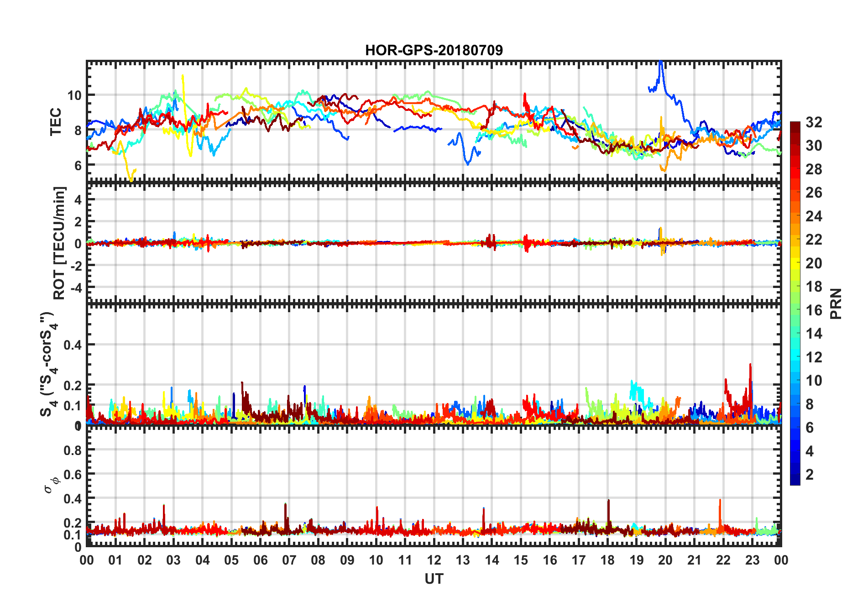868x607 pixels.
Task: Click colorbar tick value 26
Action: click(x=814, y=193)
